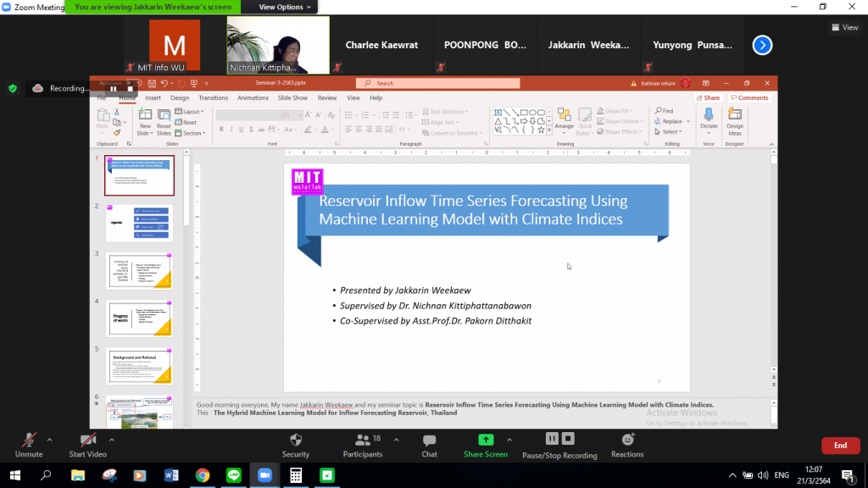The height and width of the screenshot is (488, 868).
Task: Open the Zoom app in the Windows taskbar
Action: (264, 475)
